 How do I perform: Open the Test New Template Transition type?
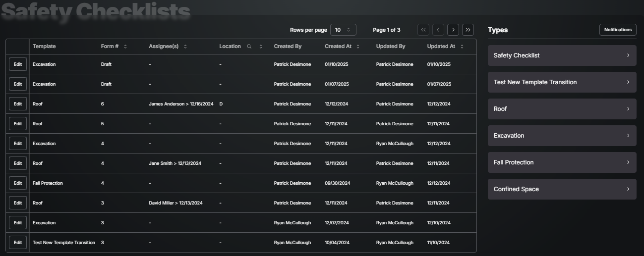(562, 82)
